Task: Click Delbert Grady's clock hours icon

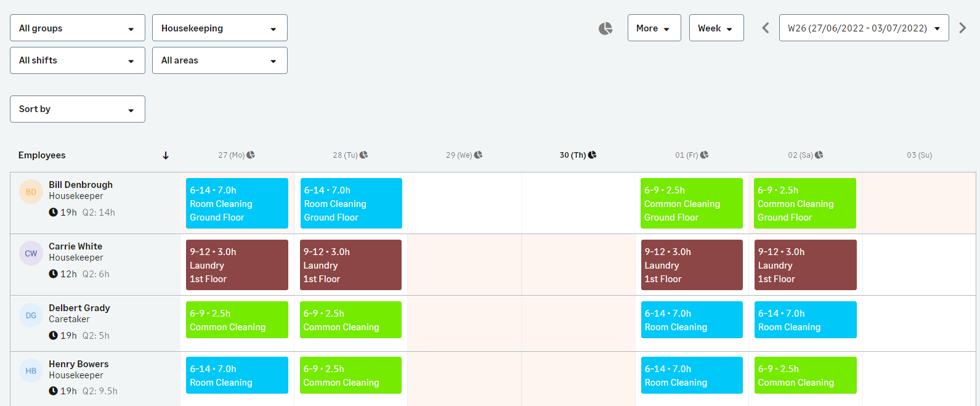Action: [x=54, y=336]
